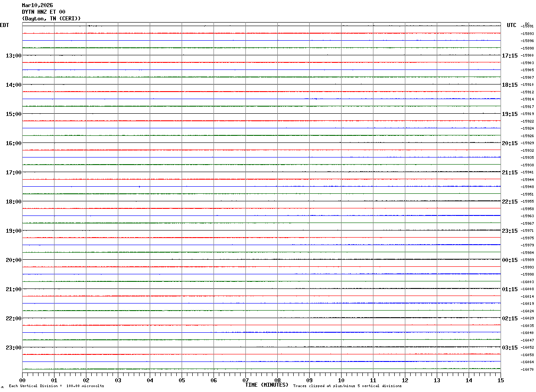The width and height of the screenshot is (536, 392).
Task: Click the 10 minute axis label
Action: (342, 380)
